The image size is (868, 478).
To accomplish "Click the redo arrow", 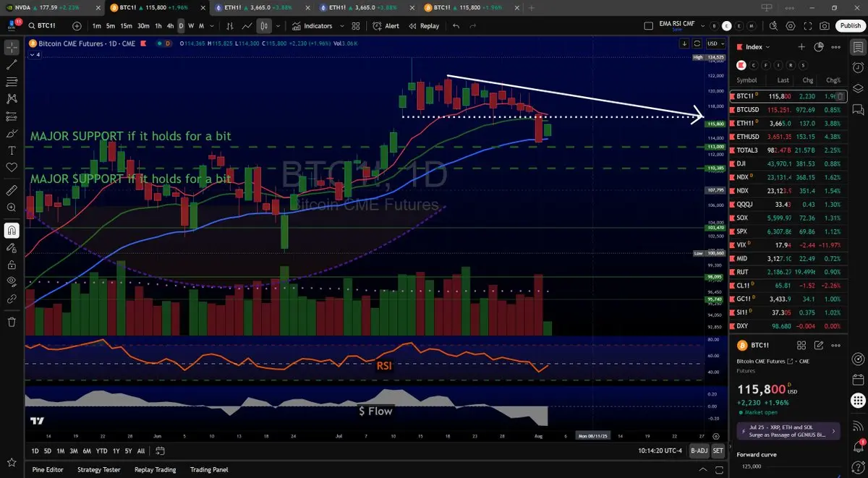I will tap(473, 26).
